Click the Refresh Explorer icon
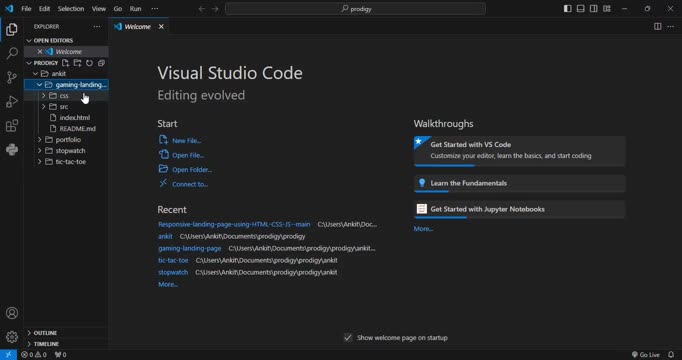Image resolution: width=682 pixels, height=360 pixels. pos(89,63)
